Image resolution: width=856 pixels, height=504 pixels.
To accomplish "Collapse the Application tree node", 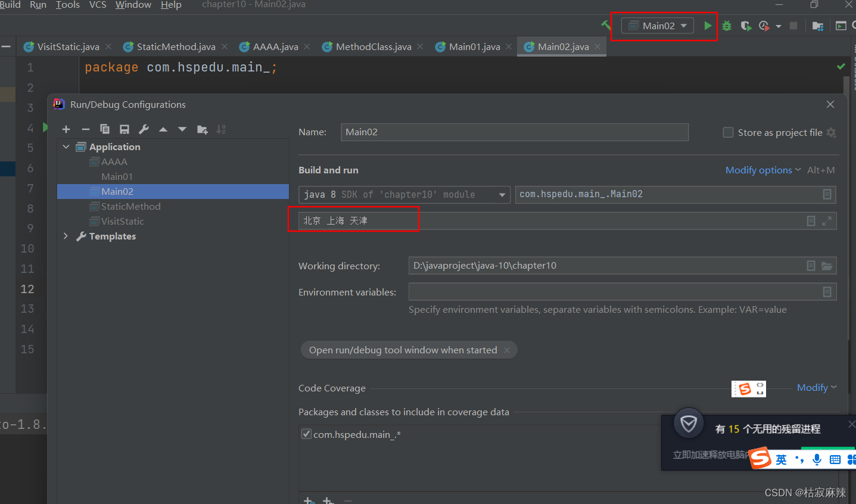I will tap(66, 147).
